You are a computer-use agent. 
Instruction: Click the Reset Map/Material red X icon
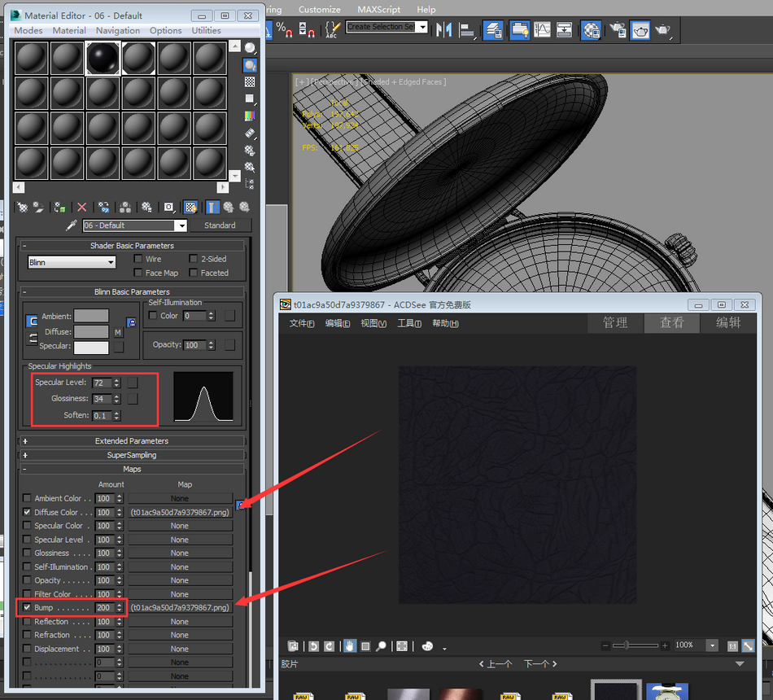(x=81, y=208)
